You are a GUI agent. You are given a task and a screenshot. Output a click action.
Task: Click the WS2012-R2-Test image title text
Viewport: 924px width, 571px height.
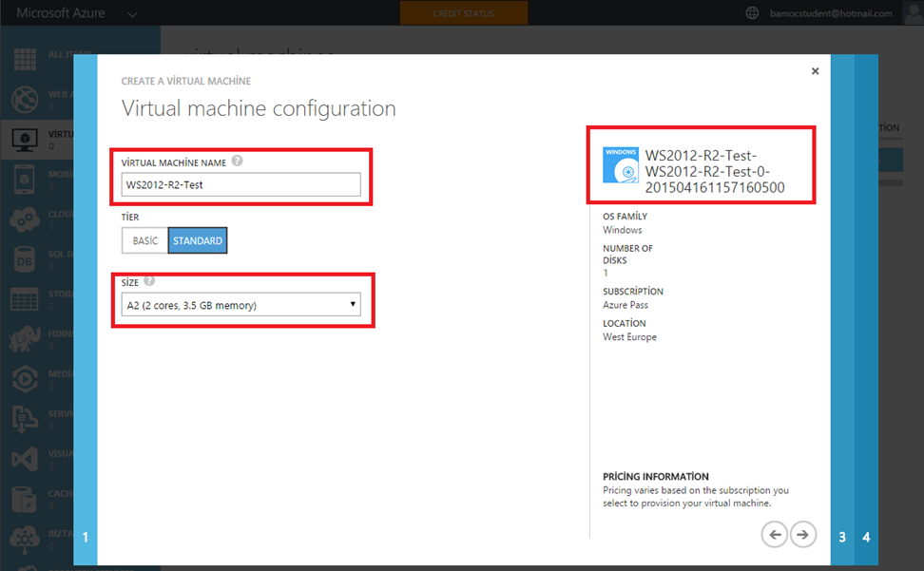pos(715,171)
